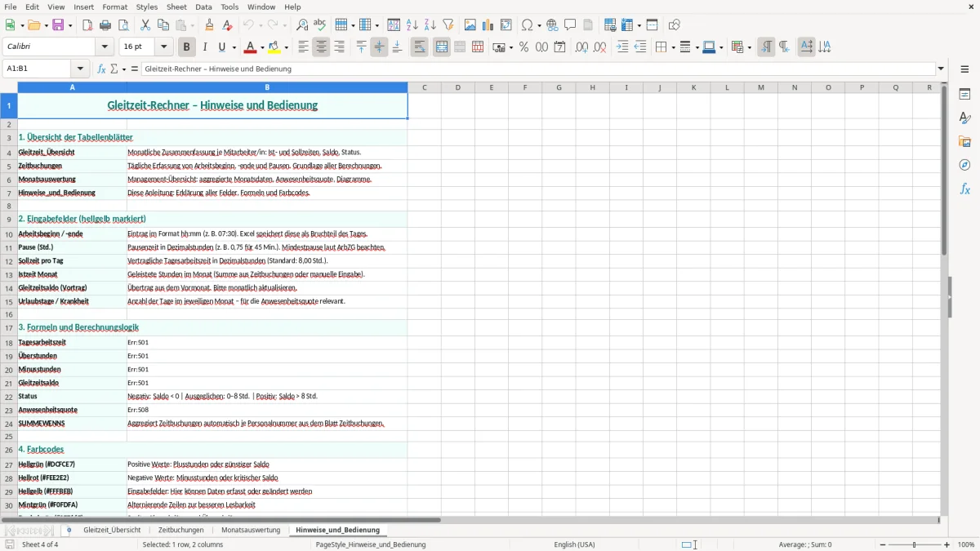
Task: Open the Sheet menu
Action: coord(177,7)
